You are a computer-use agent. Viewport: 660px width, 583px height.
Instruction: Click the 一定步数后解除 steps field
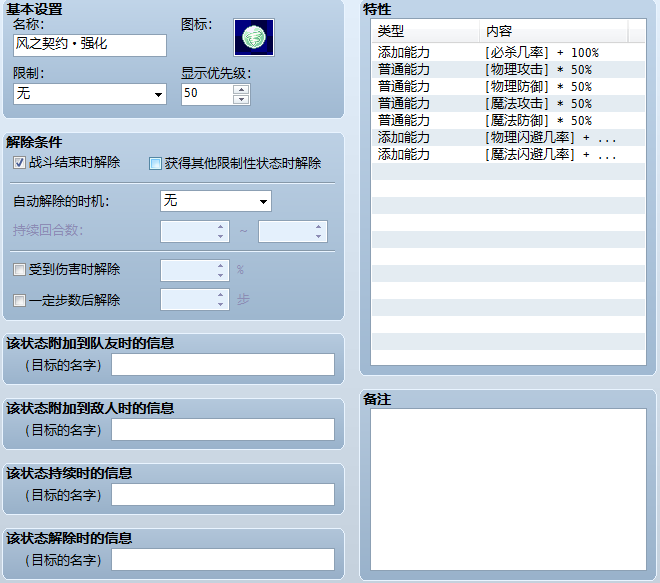pyautogui.click(x=194, y=299)
